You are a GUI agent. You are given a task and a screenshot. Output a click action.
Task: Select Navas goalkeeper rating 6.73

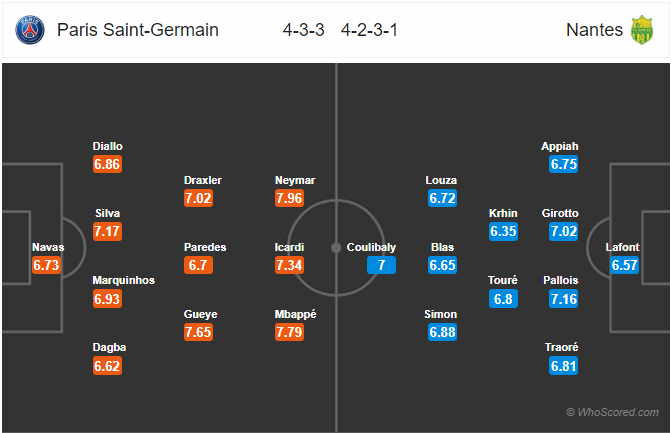pyautogui.click(x=46, y=265)
